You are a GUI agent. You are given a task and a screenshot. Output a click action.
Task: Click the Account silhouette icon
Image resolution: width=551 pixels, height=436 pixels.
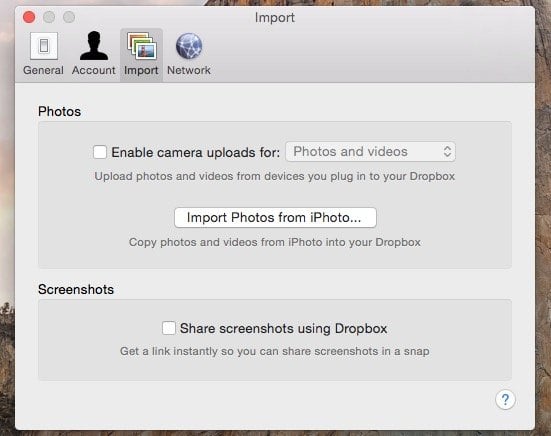93,46
